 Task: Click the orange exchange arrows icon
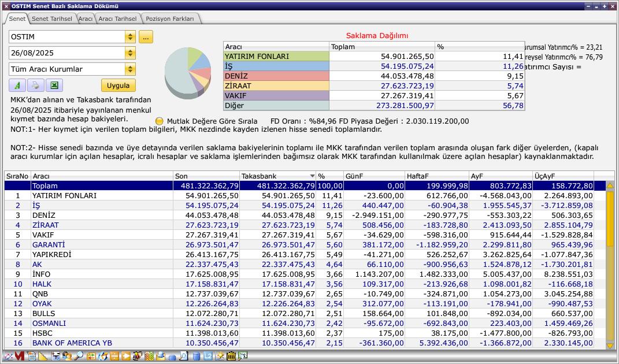click(91, 356)
